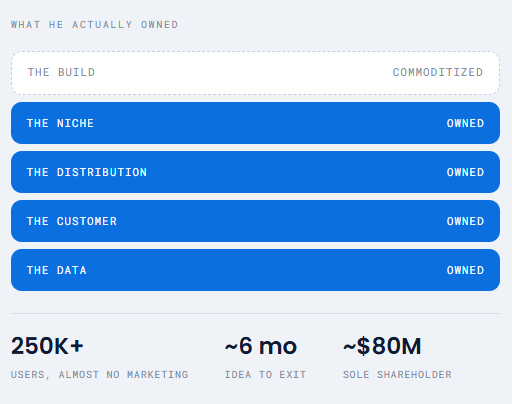
Task: Select THE NICHE blue bar
Action: 255,123
